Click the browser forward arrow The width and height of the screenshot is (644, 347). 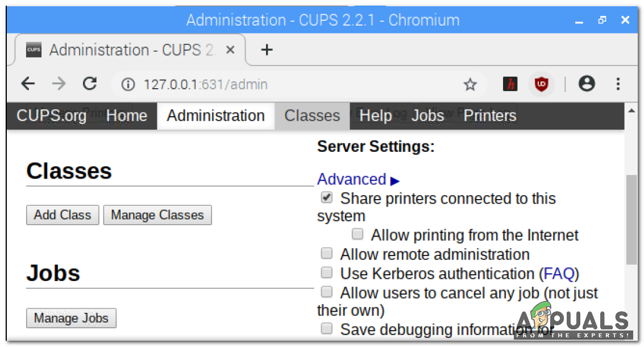tap(59, 84)
